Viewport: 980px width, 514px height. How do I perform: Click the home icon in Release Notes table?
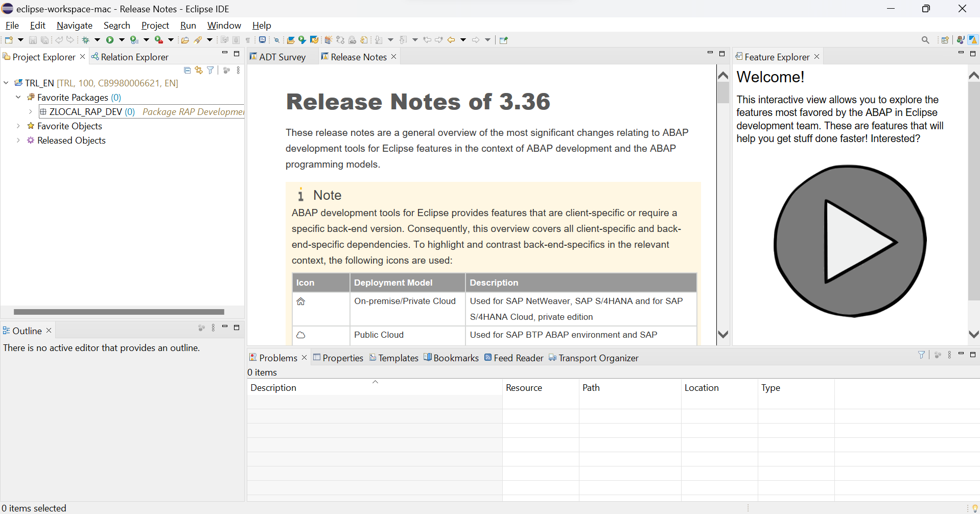click(301, 301)
